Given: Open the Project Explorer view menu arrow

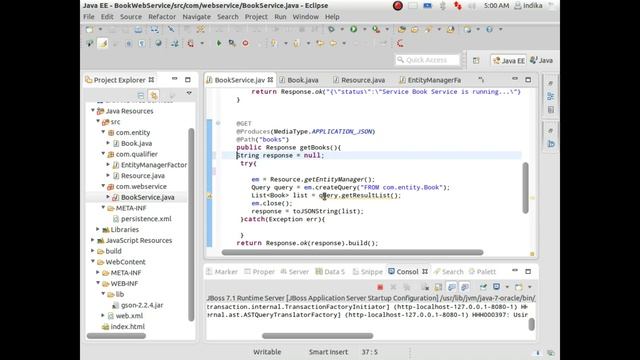Looking at the screenshot, I should [189, 93].
